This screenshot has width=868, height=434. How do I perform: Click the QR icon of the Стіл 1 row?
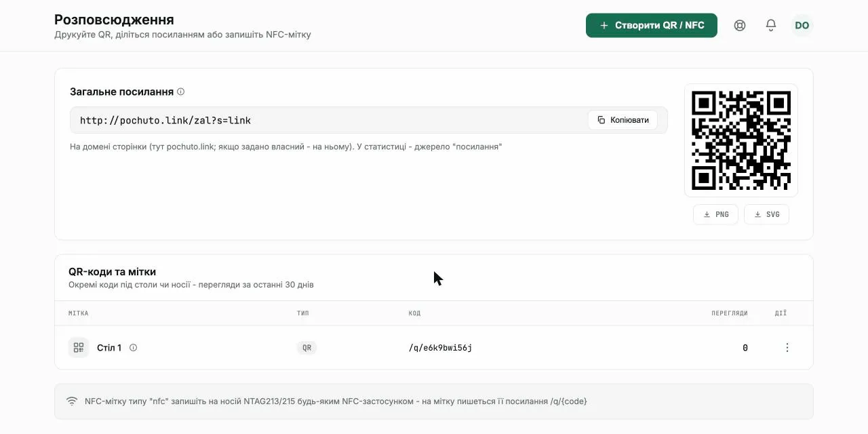(79, 348)
